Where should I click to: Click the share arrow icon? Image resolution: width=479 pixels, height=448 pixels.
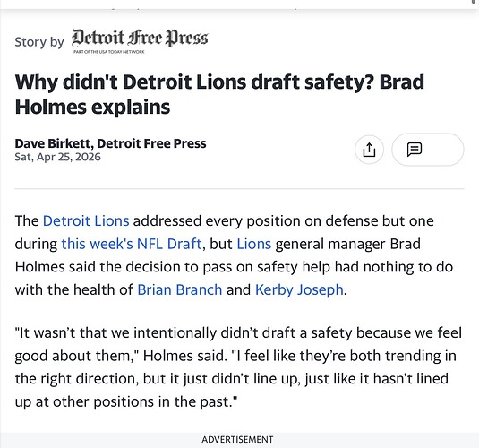tap(369, 150)
